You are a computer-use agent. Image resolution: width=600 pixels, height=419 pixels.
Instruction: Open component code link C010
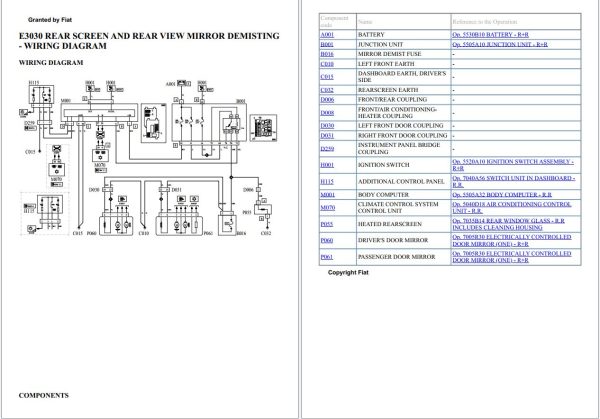327,64
